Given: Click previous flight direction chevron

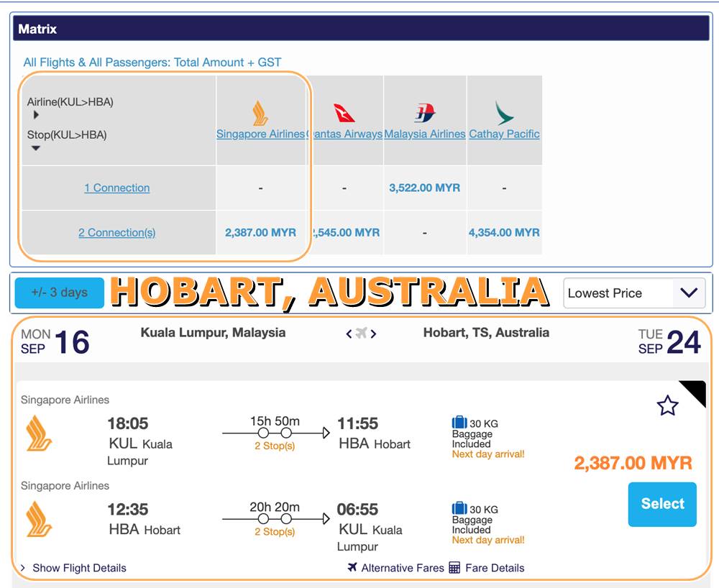Looking at the screenshot, I should tap(349, 334).
